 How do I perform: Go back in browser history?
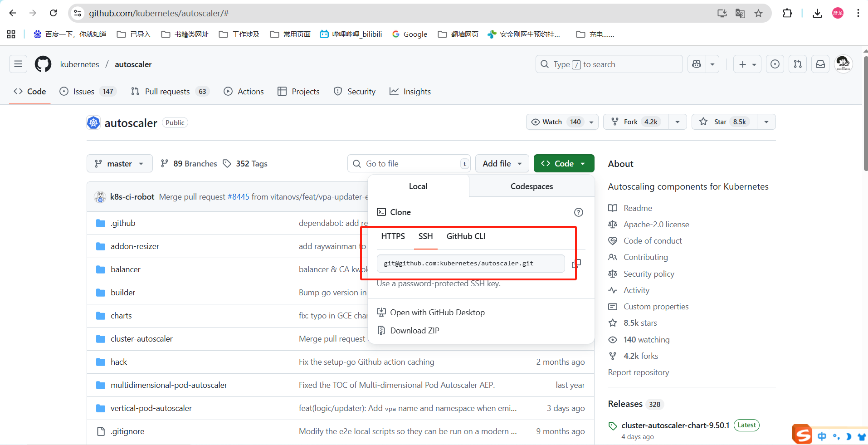pyautogui.click(x=13, y=13)
